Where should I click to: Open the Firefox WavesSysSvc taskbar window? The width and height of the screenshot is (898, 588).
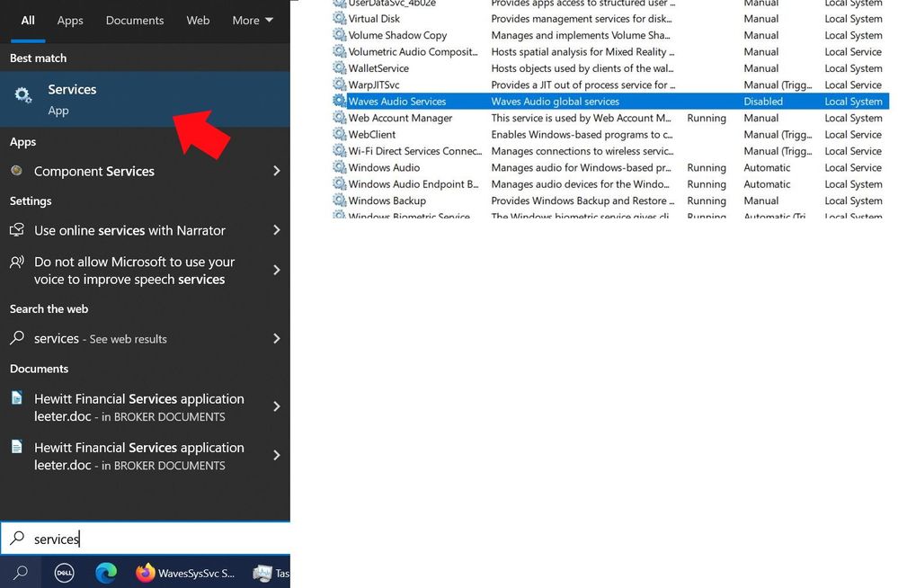(186, 573)
